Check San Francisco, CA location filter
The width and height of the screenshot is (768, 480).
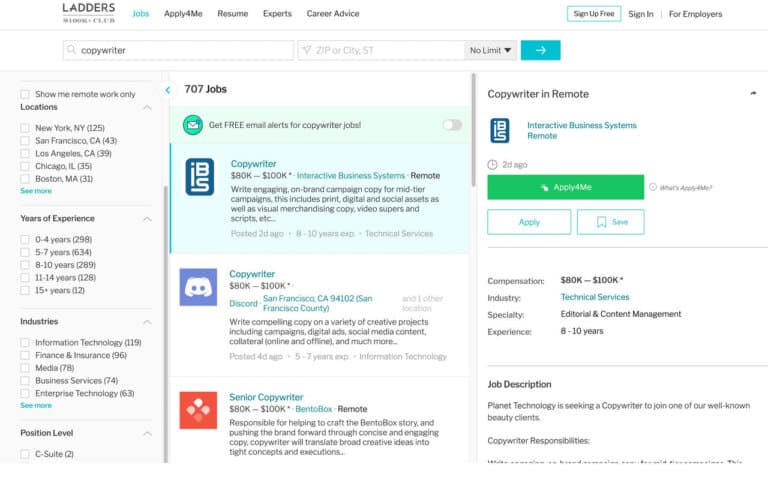pos(24,141)
